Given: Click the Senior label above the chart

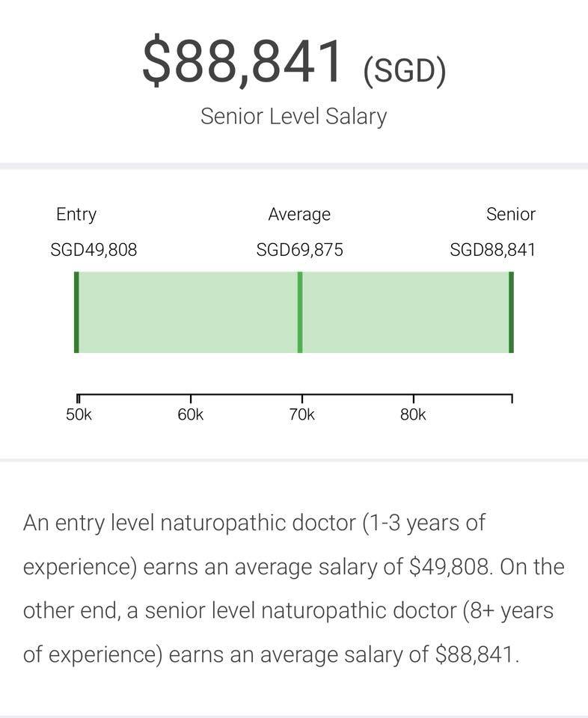Looking at the screenshot, I should [x=511, y=214].
